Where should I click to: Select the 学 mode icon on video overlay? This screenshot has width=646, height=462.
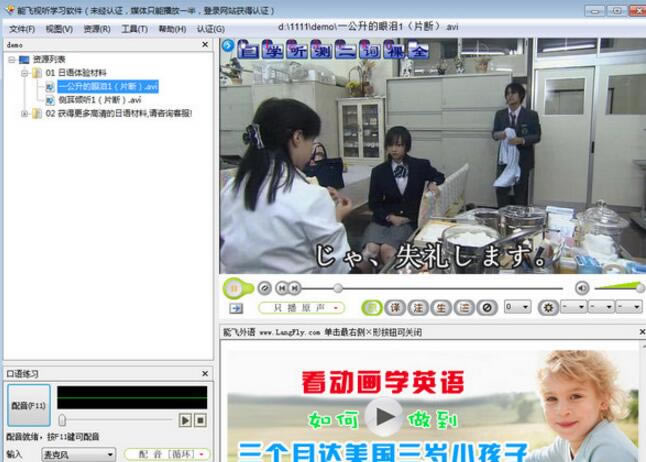273,49
